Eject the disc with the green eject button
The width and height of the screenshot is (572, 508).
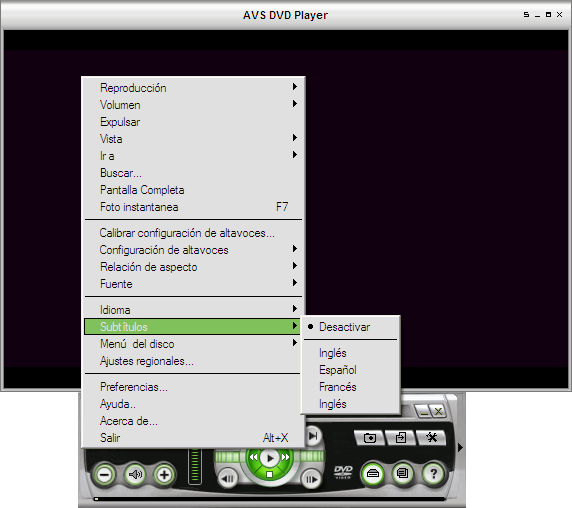[x=372, y=474]
